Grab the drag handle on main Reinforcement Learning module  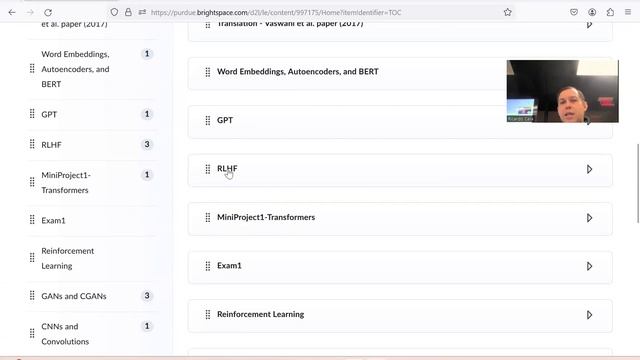208,315
